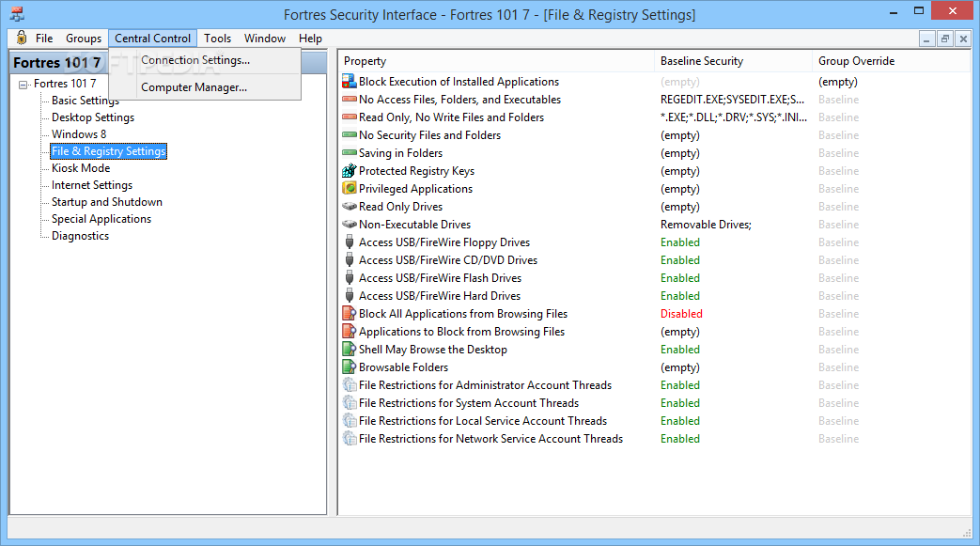Click the USB/FireWire CD/DVD Drives plug icon
The image size is (980, 546).
[350, 259]
